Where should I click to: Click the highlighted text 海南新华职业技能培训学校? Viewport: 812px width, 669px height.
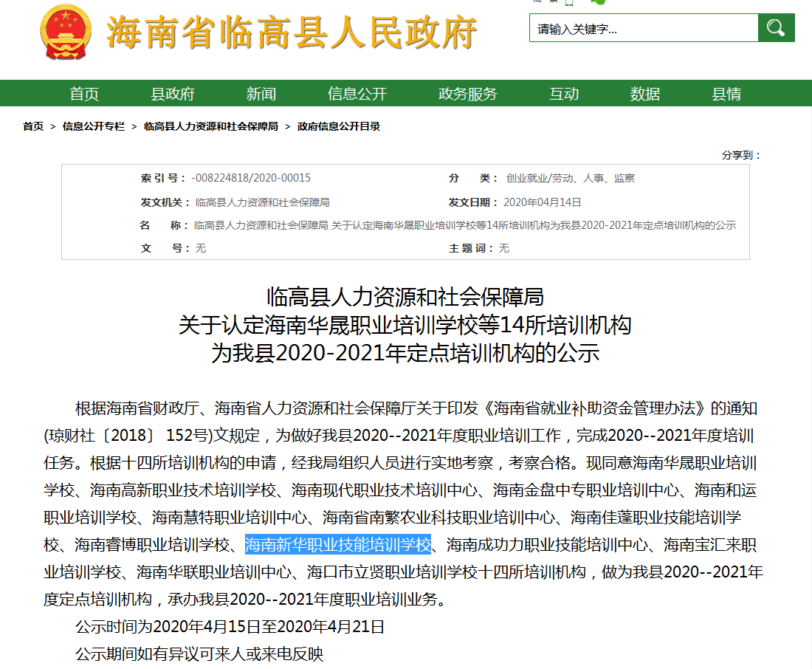tap(338, 545)
